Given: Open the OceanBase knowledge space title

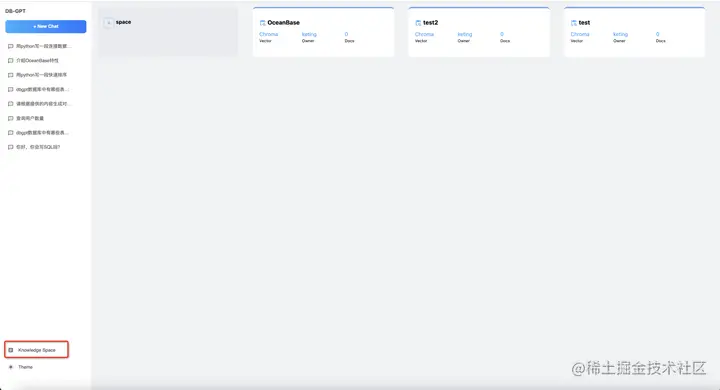Looking at the screenshot, I should (x=283, y=23).
